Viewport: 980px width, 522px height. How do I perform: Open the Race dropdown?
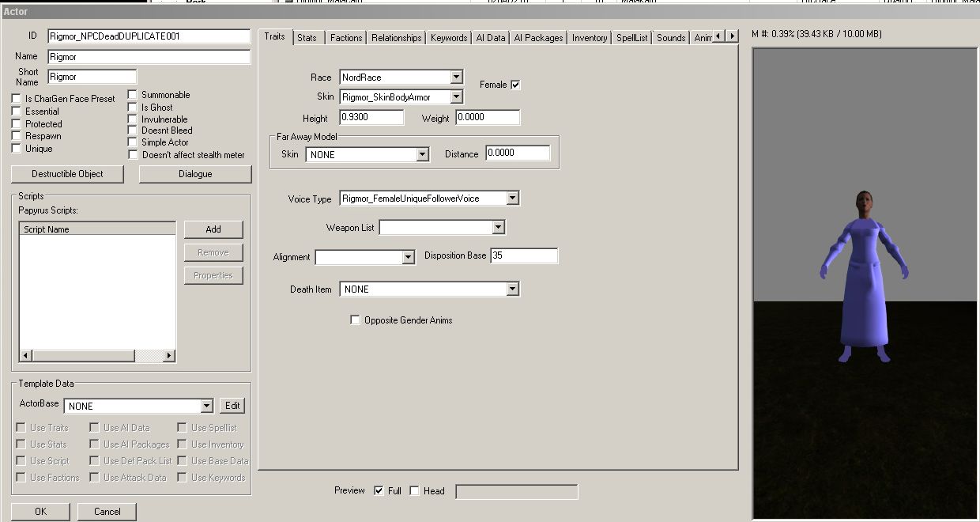(456, 78)
